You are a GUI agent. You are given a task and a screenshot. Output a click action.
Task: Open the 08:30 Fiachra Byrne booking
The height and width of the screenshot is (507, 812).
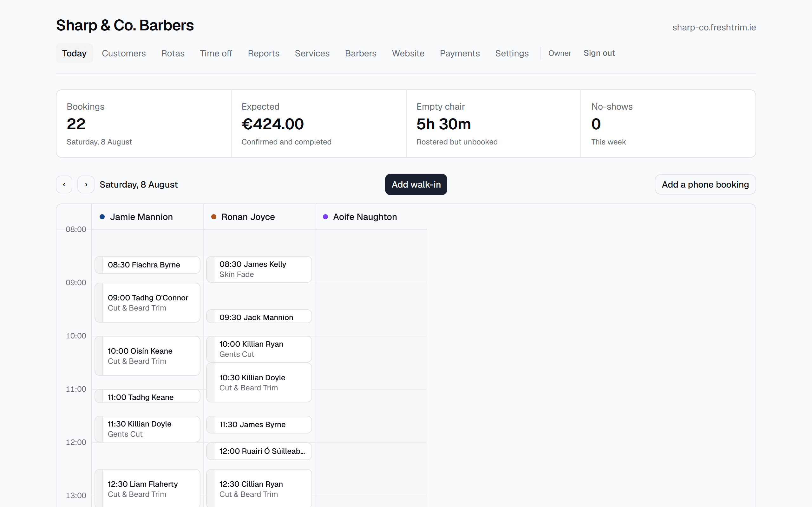(x=147, y=265)
